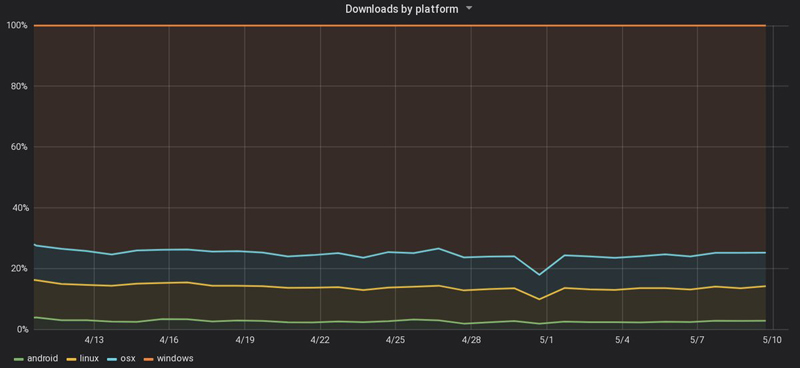
Task: Click the 4/28 x-axis label
Action: click(x=471, y=340)
